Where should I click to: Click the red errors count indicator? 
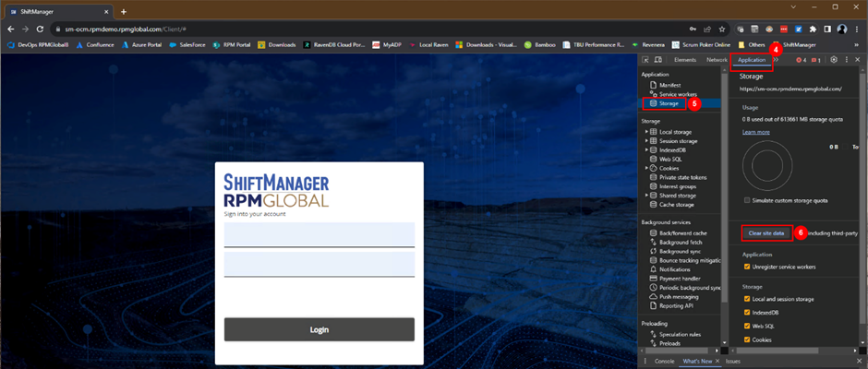[801, 60]
